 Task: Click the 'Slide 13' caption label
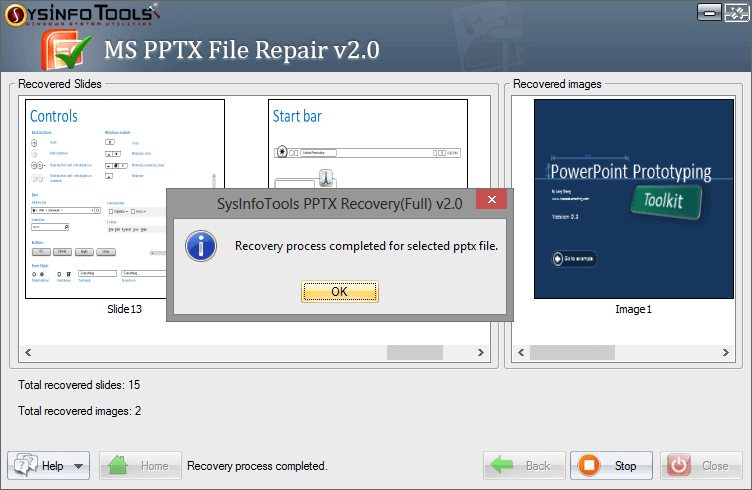tap(125, 309)
